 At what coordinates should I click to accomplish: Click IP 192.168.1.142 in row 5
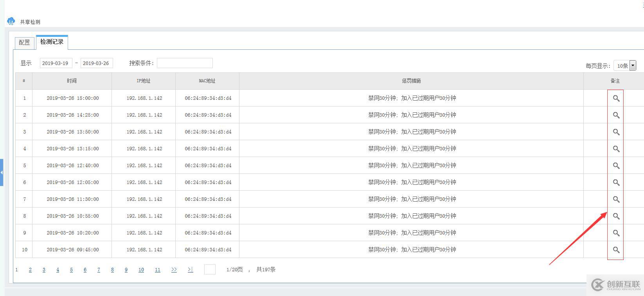(144, 166)
